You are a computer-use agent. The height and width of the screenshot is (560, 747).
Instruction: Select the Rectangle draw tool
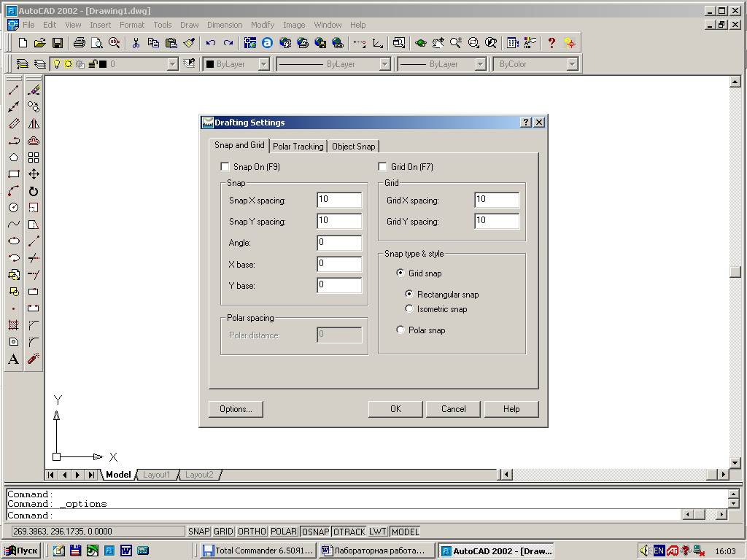[13, 174]
